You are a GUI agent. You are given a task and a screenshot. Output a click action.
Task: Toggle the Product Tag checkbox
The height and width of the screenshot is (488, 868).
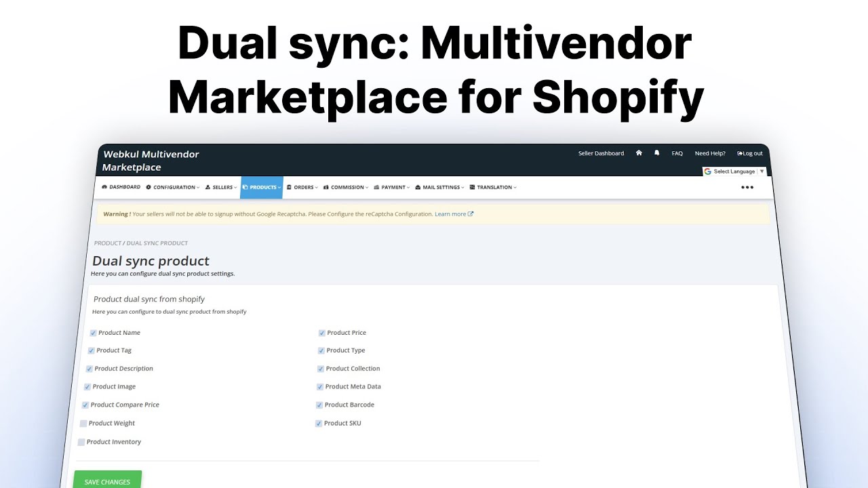[x=92, y=350]
